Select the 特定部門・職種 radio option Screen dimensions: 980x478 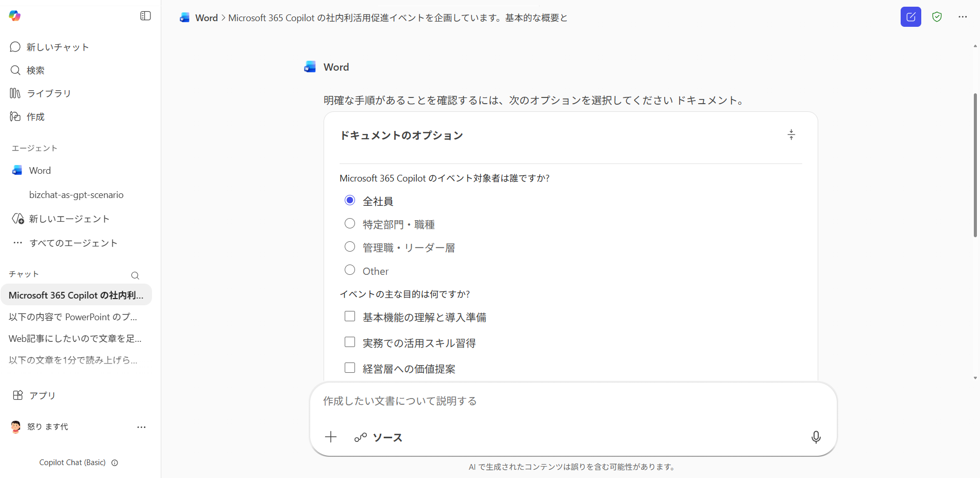tap(350, 224)
